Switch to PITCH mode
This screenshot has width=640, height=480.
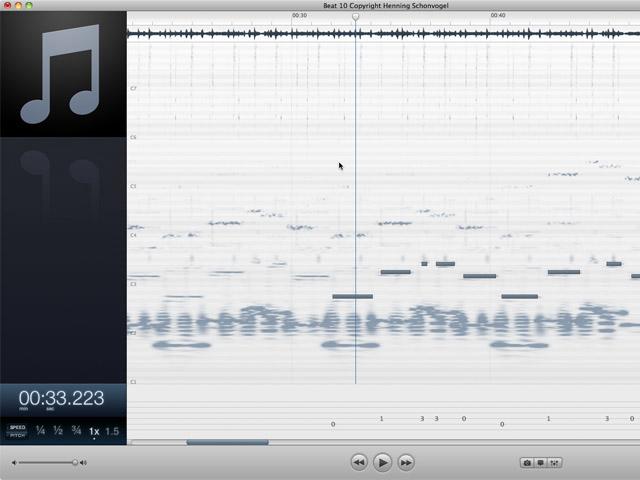point(18,435)
